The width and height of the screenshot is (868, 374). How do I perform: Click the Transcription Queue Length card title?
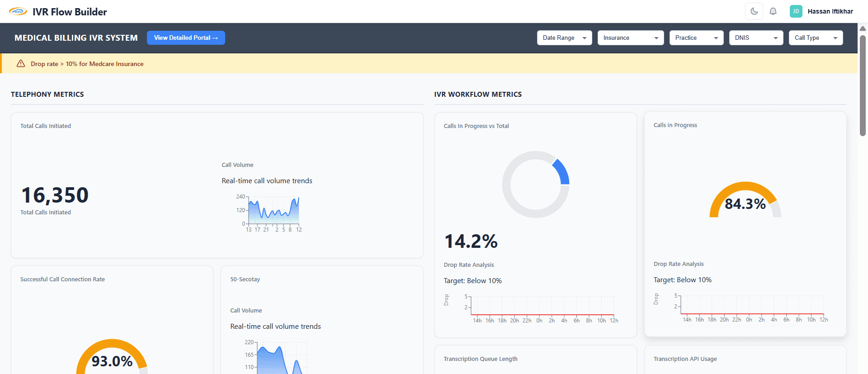[x=481, y=359]
